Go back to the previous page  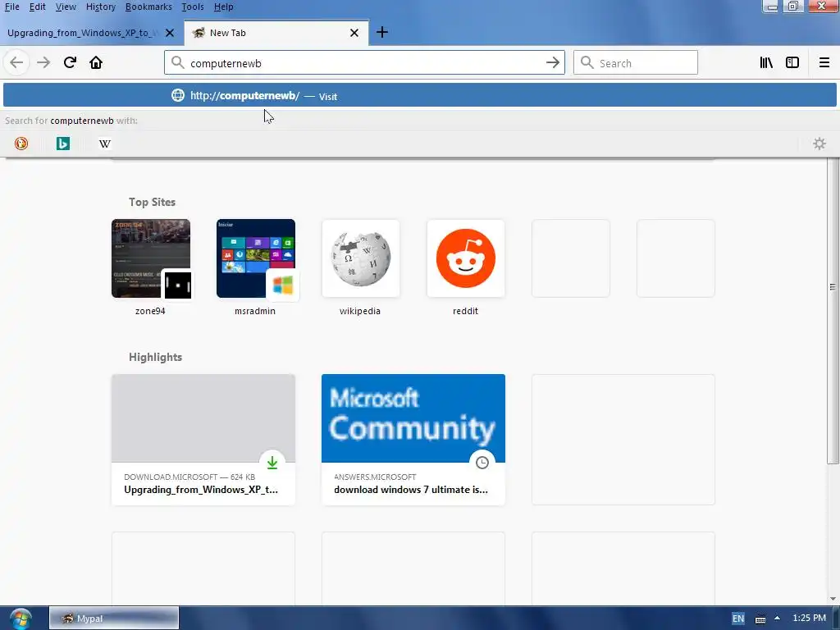16,62
